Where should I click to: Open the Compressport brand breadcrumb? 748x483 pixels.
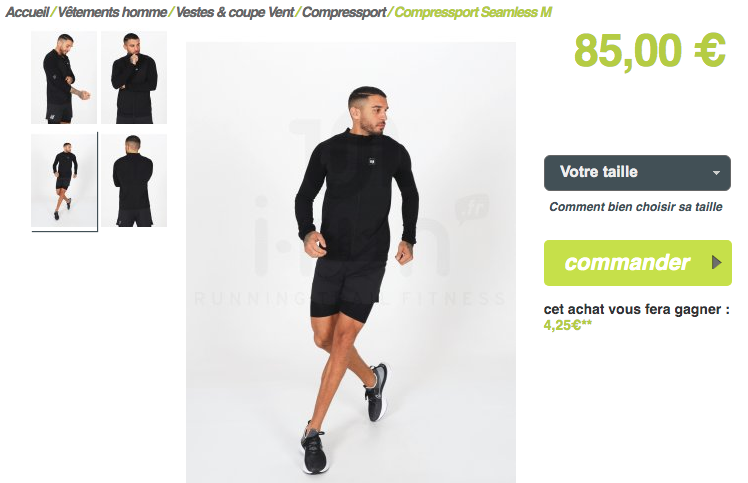coord(344,12)
